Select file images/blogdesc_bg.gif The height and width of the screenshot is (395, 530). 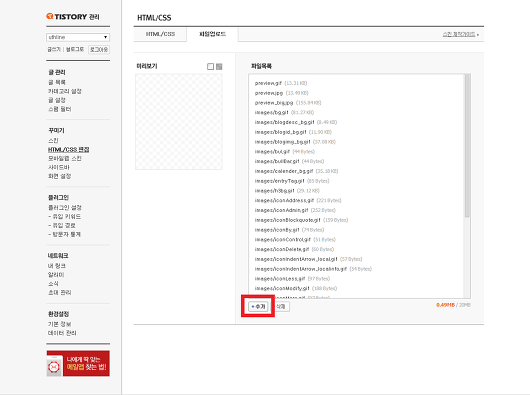point(296,122)
